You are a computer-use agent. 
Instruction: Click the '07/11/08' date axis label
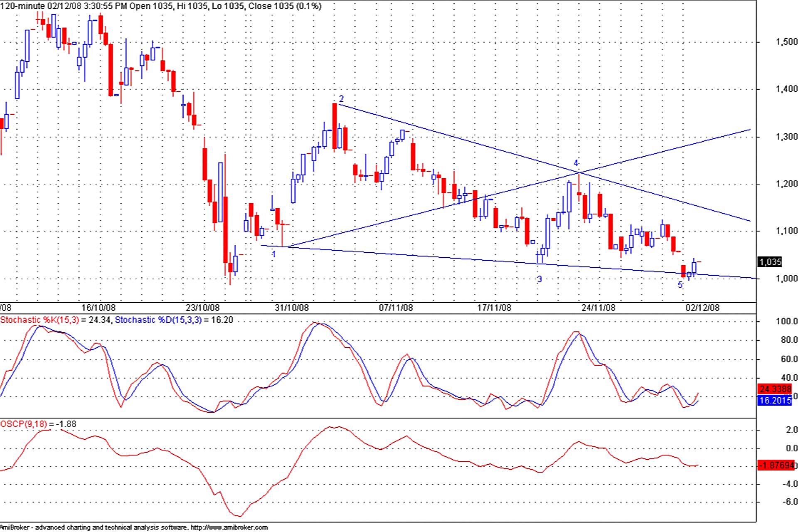pos(396,308)
